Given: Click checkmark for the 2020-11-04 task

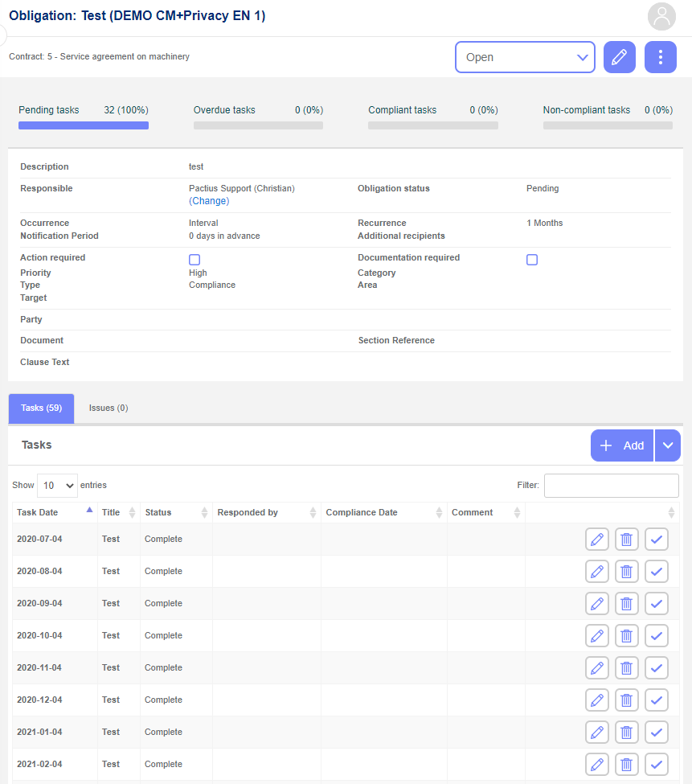Looking at the screenshot, I should pyautogui.click(x=657, y=667).
